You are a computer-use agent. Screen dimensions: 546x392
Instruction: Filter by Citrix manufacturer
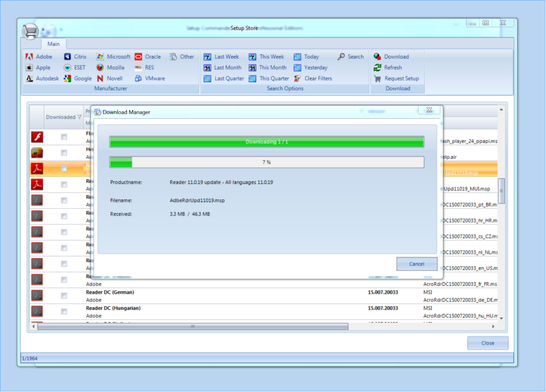coord(75,56)
